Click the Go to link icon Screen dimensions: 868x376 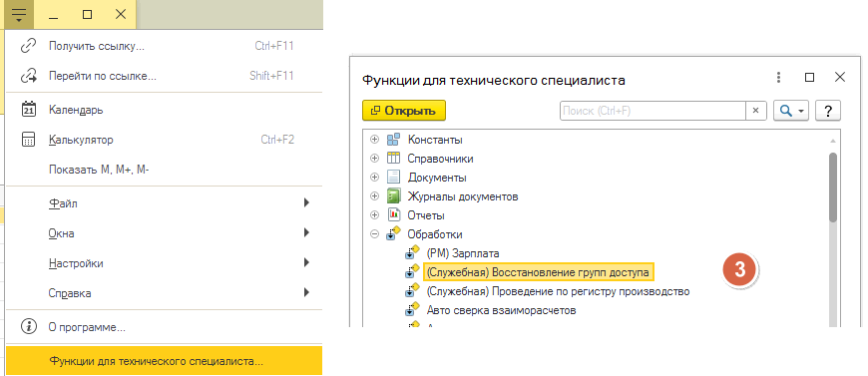coord(28,76)
